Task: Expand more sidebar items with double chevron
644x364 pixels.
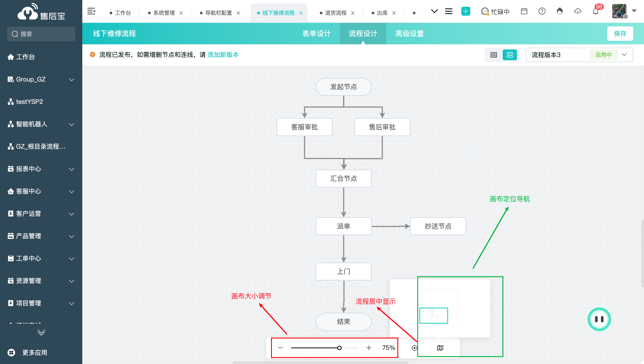Action: click(x=41, y=332)
